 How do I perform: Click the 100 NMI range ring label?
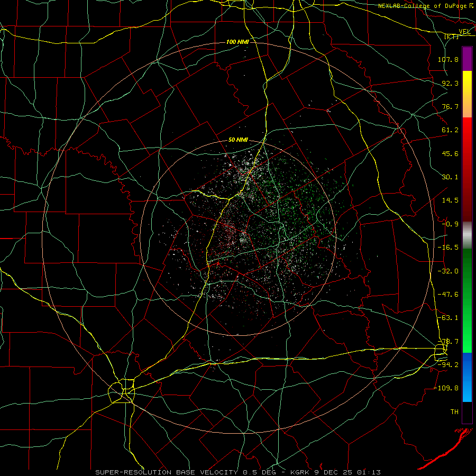[x=237, y=42]
